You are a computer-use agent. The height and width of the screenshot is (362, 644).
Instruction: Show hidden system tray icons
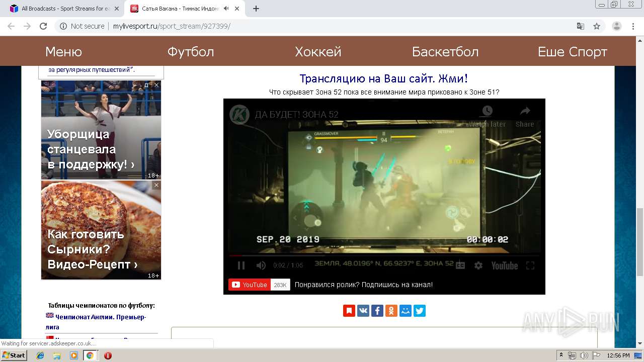561,355
